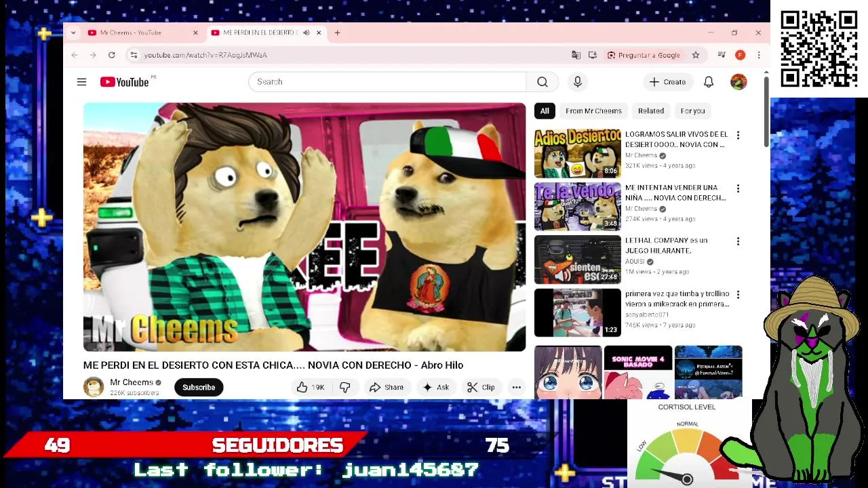Open options for 'LETHAL COMPANY' video
This screenshot has height=488, width=868.
(x=738, y=241)
